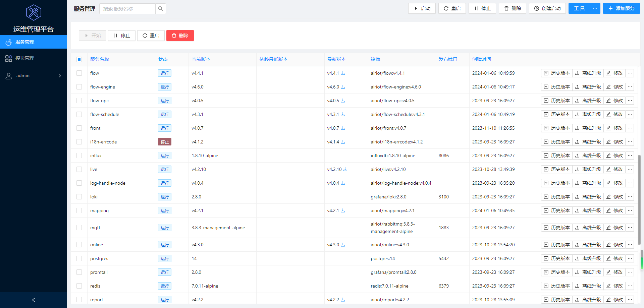
Task: Click the table vertical scrollbar
Action: tap(639, 200)
